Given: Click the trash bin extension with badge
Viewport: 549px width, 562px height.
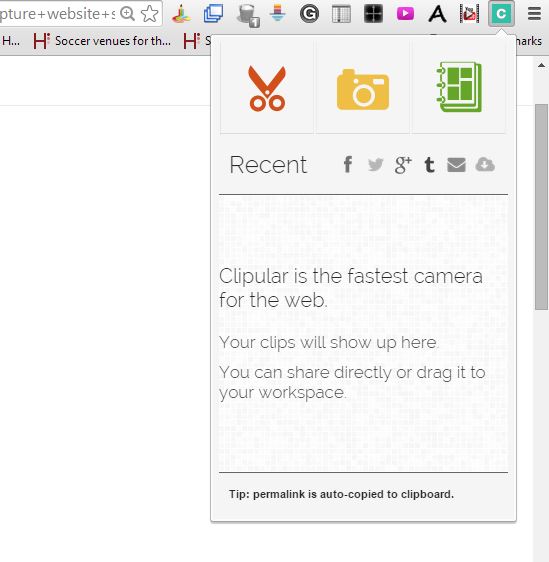Looking at the screenshot, I should pos(248,15).
